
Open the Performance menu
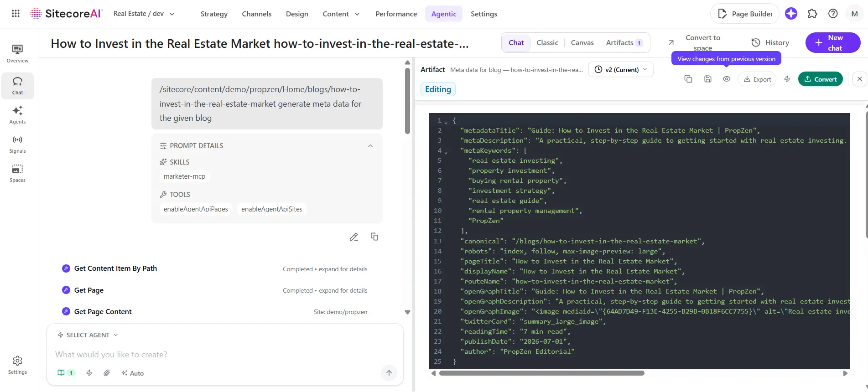[x=396, y=14]
